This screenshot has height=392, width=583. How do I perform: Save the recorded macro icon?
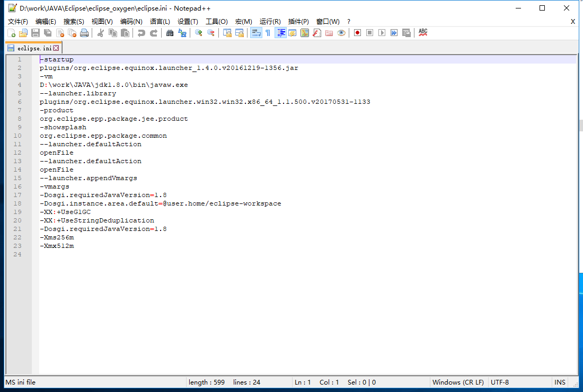tap(407, 33)
